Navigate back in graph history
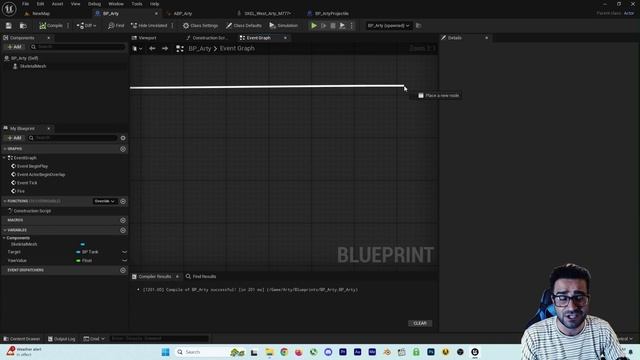This screenshot has height=360, width=640. click(152, 49)
